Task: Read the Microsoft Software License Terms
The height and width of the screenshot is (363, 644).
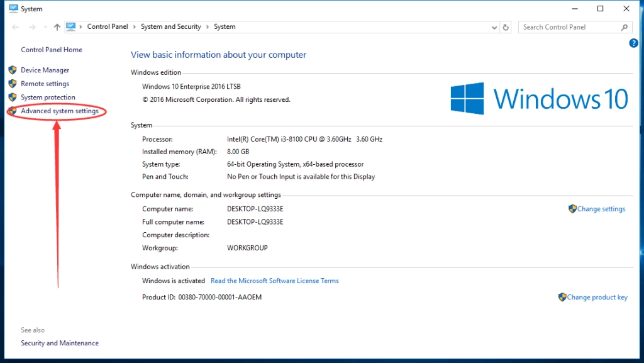Action: click(274, 281)
